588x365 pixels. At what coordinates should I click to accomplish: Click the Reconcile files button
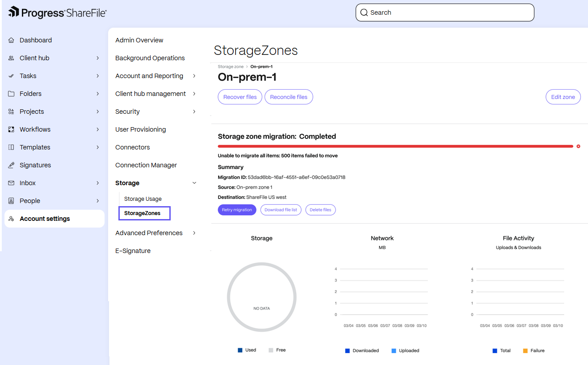pos(289,97)
